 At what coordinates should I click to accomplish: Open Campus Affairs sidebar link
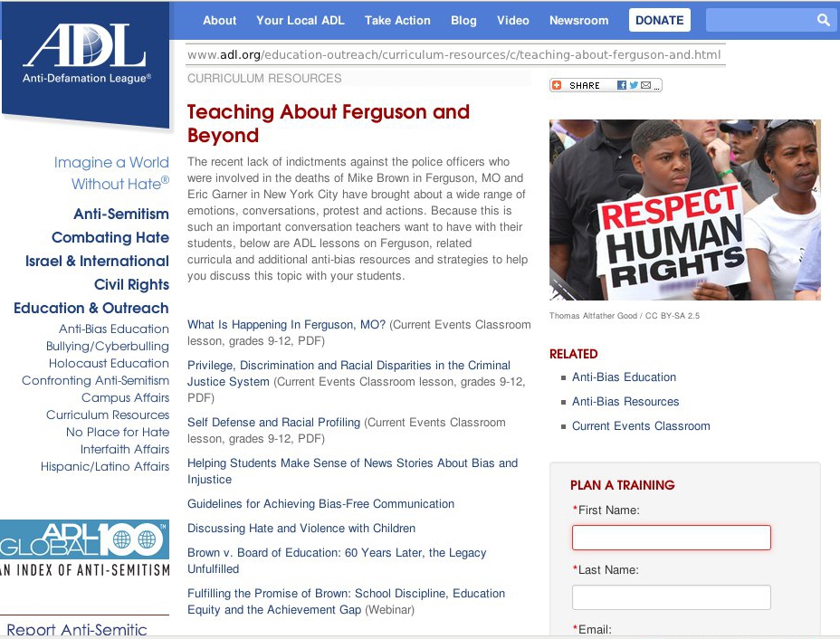(125, 397)
